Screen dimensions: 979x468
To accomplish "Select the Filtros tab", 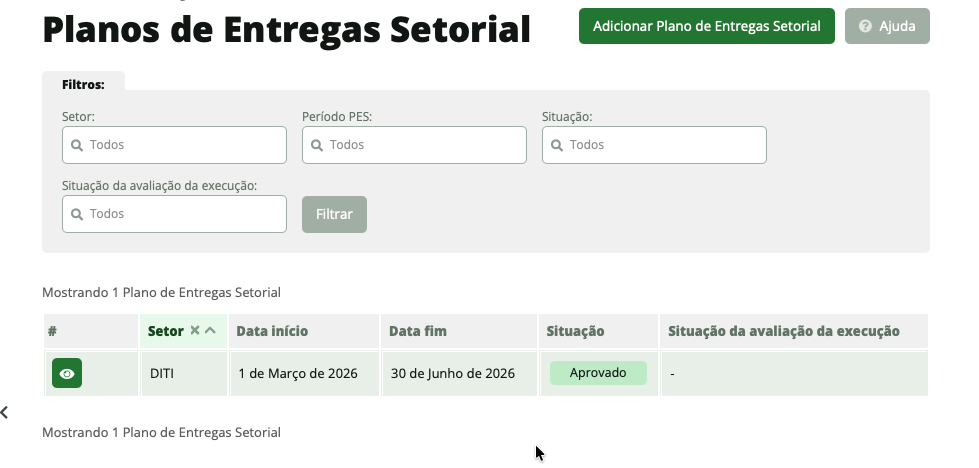I will [83, 84].
